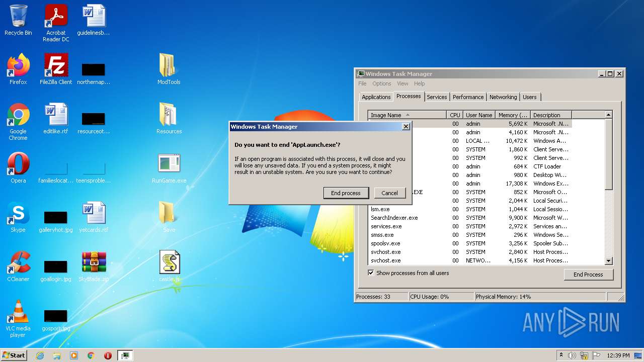
Task: Select gosport.jpg file
Action: (56, 320)
